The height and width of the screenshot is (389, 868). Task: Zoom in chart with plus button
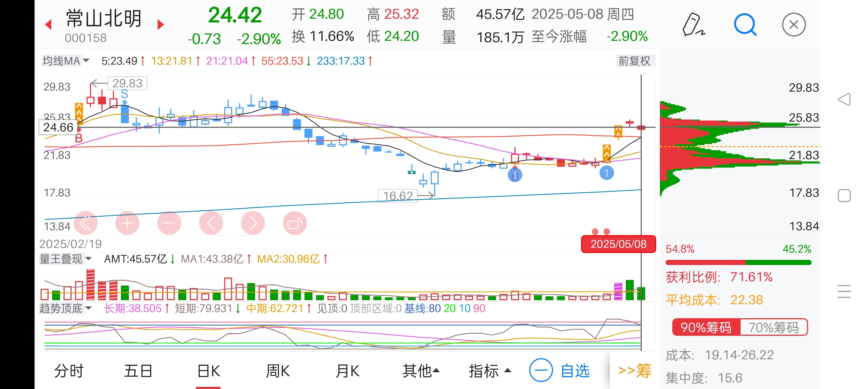click(x=127, y=223)
